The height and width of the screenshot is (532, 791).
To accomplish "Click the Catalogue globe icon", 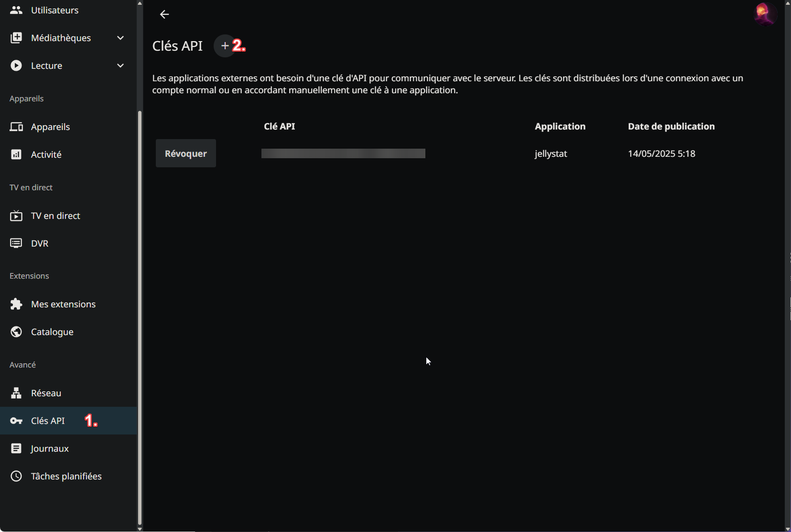I will [x=16, y=332].
